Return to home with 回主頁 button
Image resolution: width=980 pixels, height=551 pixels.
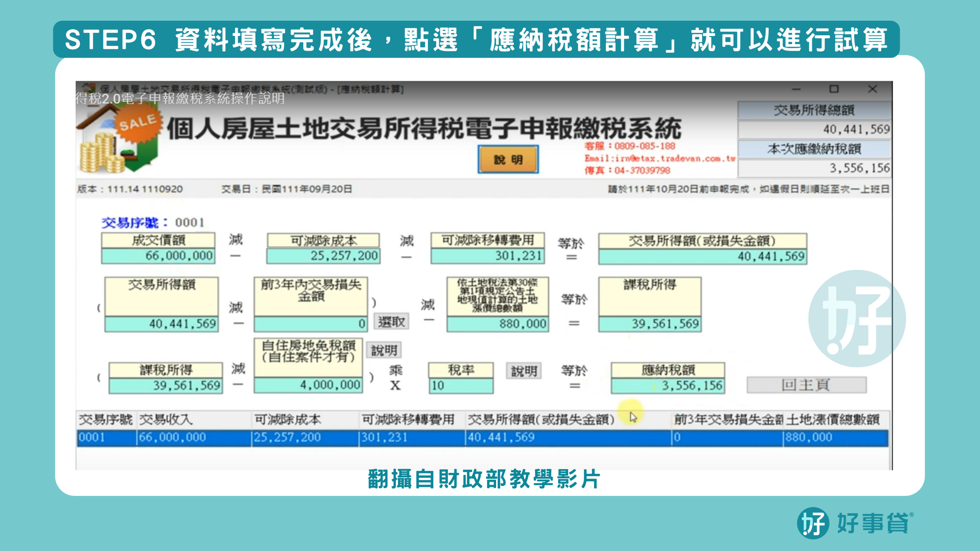point(807,385)
